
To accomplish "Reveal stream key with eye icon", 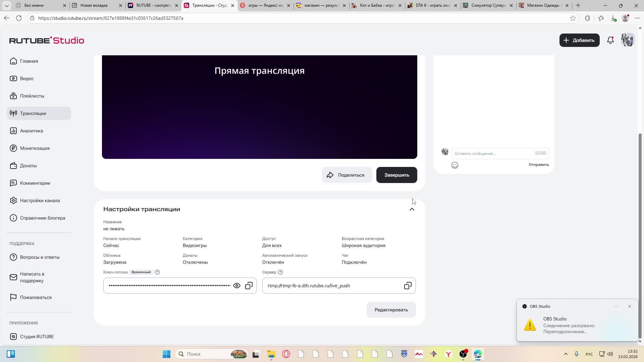I will pos(237,286).
